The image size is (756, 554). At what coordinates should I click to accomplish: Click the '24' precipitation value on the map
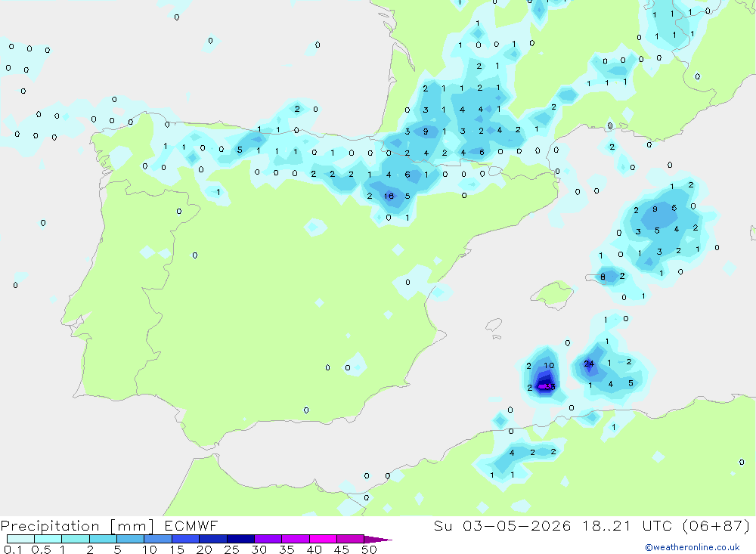coord(589,364)
